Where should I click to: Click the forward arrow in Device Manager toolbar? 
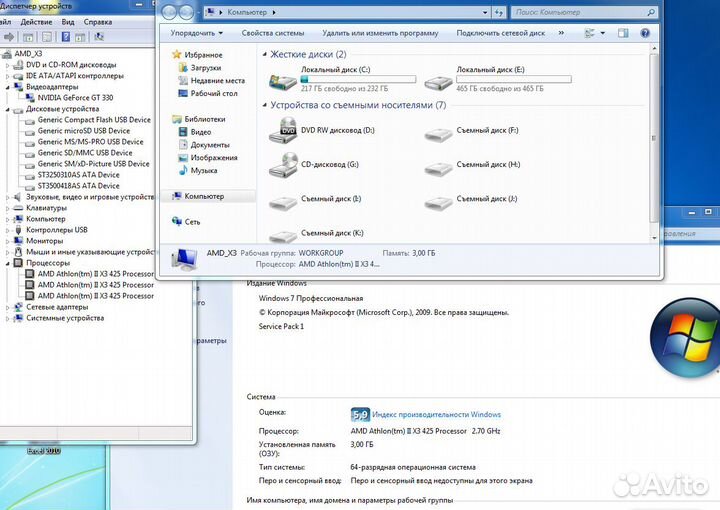pyautogui.click(x=9, y=37)
